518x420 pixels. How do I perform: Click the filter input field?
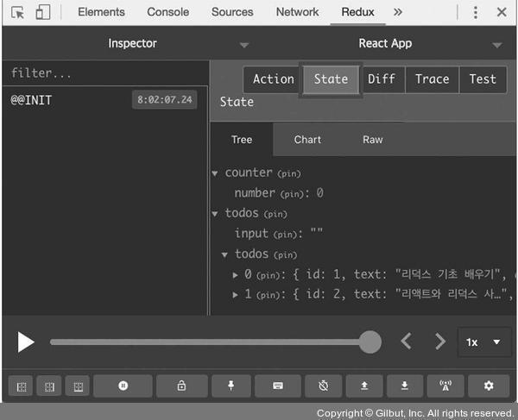(105, 73)
